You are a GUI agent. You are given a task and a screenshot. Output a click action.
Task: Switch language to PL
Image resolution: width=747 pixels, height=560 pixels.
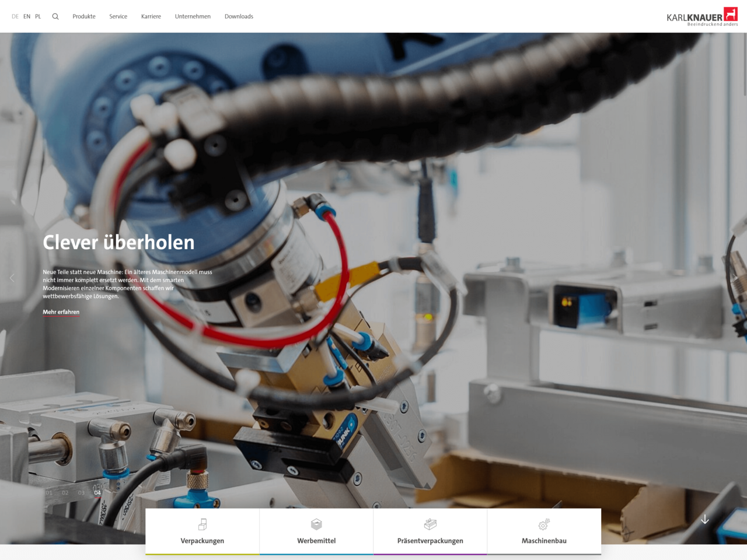(38, 16)
